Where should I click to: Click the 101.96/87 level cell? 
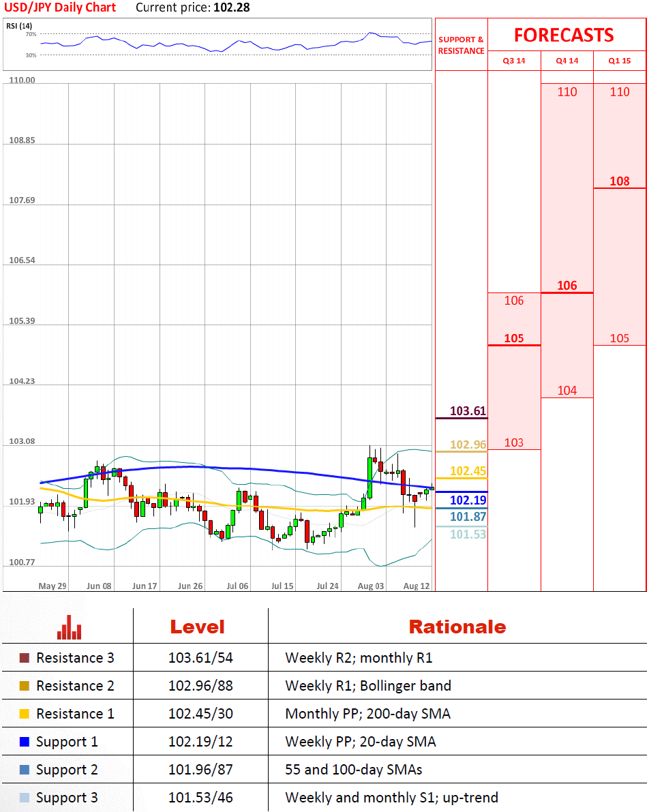click(x=200, y=770)
